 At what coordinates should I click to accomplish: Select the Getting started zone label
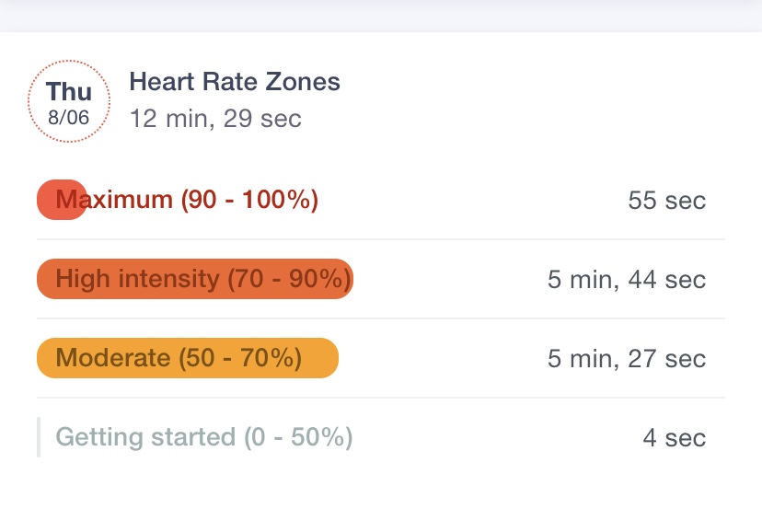(204, 437)
